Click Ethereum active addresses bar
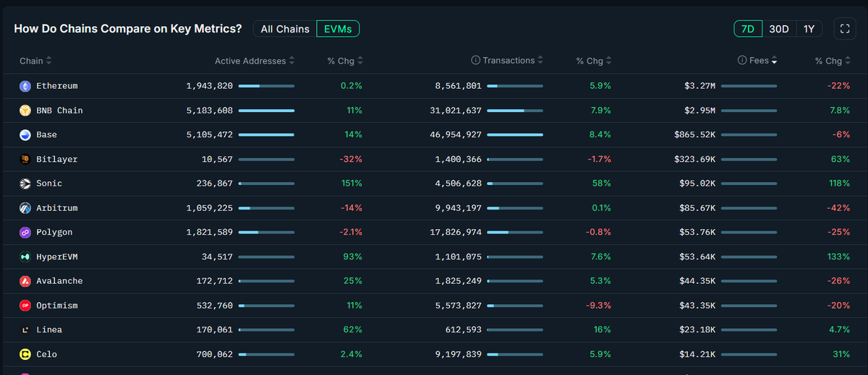The height and width of the screenshot is (375, 868). pos(266,86)
